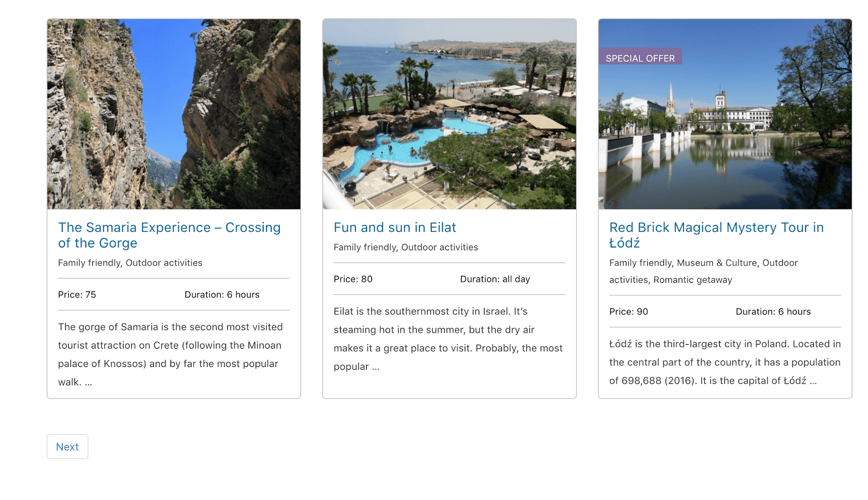The image size is (868, 500).
Task: Click the Łódź description paragraph
Action: [x=725, y=362]
